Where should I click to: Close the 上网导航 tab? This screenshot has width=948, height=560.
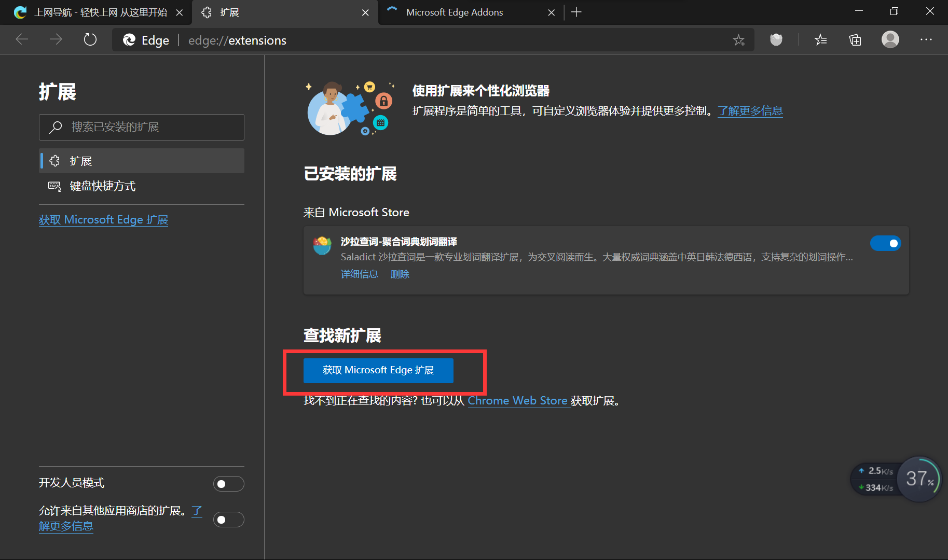180,12
